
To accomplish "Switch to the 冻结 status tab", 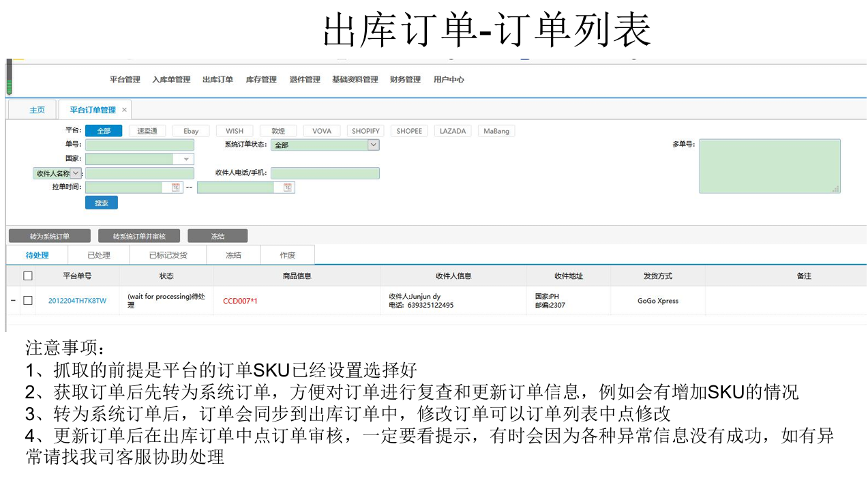I will coord(233,255).
